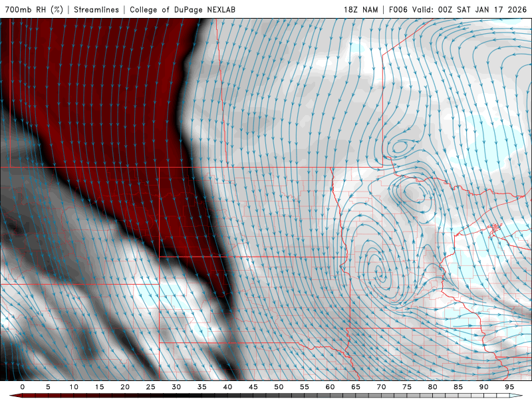This screenshot has height=399, width=532.
Task: Click the "65" value on the legend
Action: (x=356, y=387)
